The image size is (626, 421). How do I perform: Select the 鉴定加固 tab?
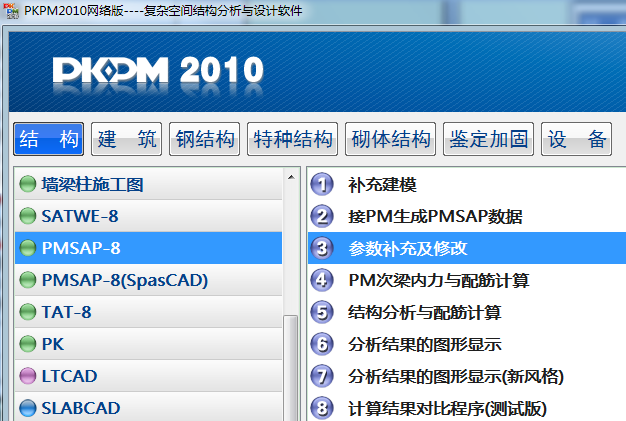[x=489, y=139]
